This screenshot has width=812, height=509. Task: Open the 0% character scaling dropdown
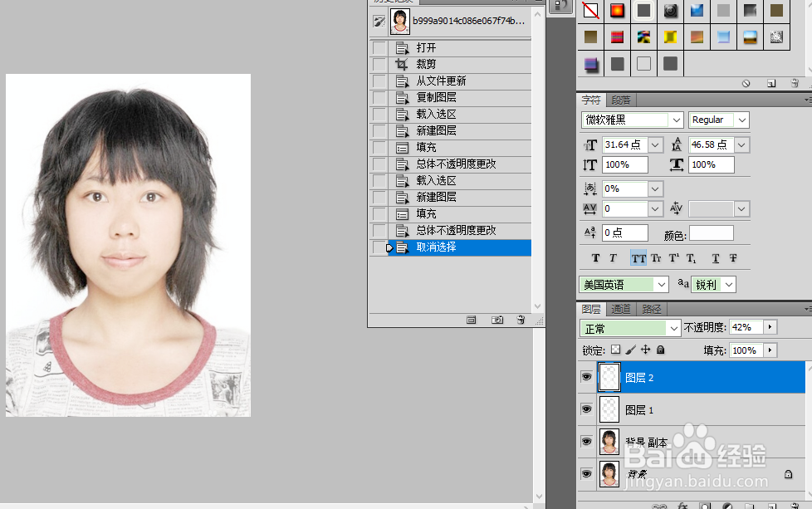click(656, 189)
